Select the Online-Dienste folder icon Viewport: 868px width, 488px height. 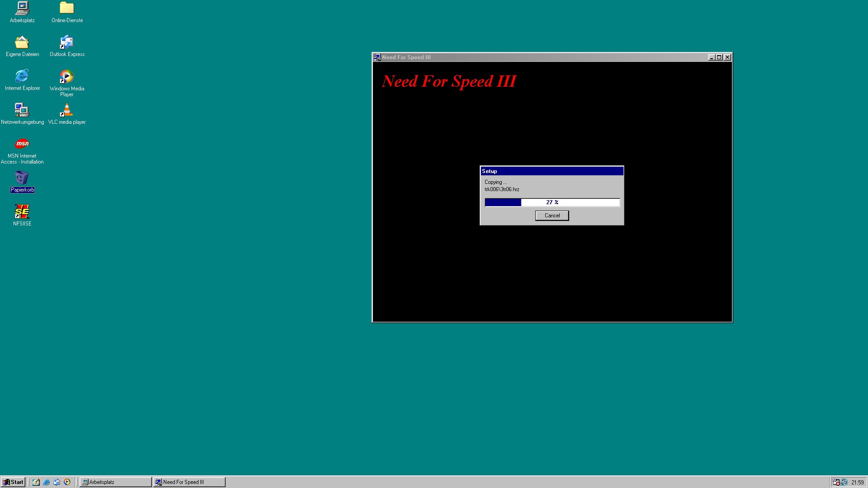(x=66, y=9)
